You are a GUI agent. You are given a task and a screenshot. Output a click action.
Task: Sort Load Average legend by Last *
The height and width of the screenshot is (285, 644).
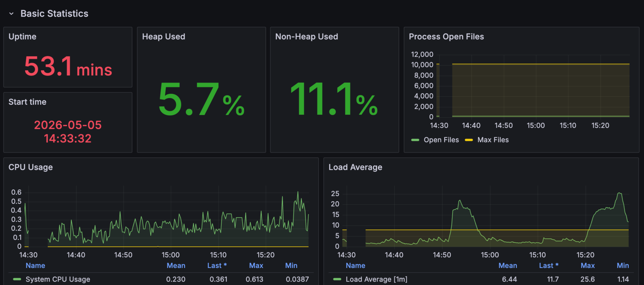[549, 266]
